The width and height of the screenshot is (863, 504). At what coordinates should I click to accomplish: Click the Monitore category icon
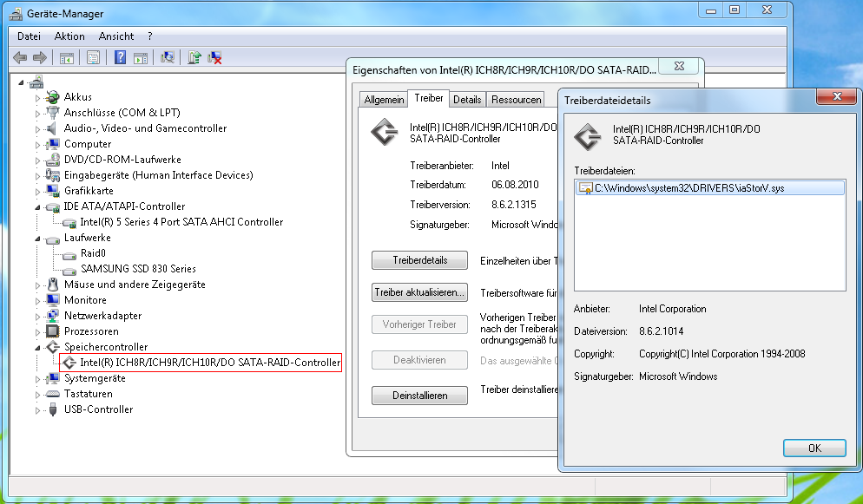click(52, 300)
